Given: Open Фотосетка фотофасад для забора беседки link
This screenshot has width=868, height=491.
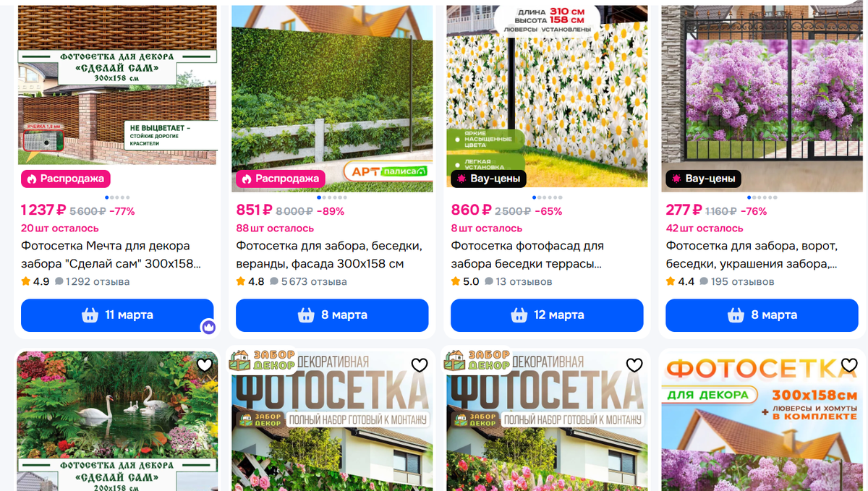Looking at the screenshot, I should (527, 255).
